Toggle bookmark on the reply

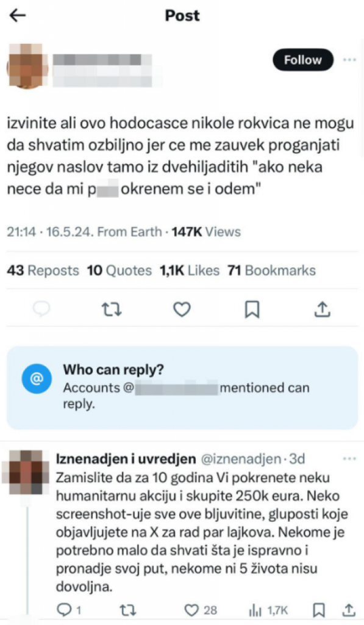(319, 609)
